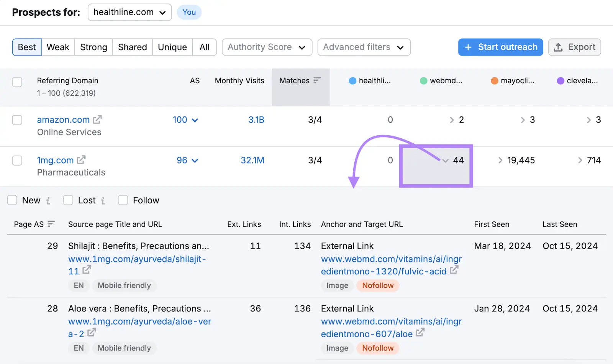Open the healthline.com domain dropdown

point(129,12)
